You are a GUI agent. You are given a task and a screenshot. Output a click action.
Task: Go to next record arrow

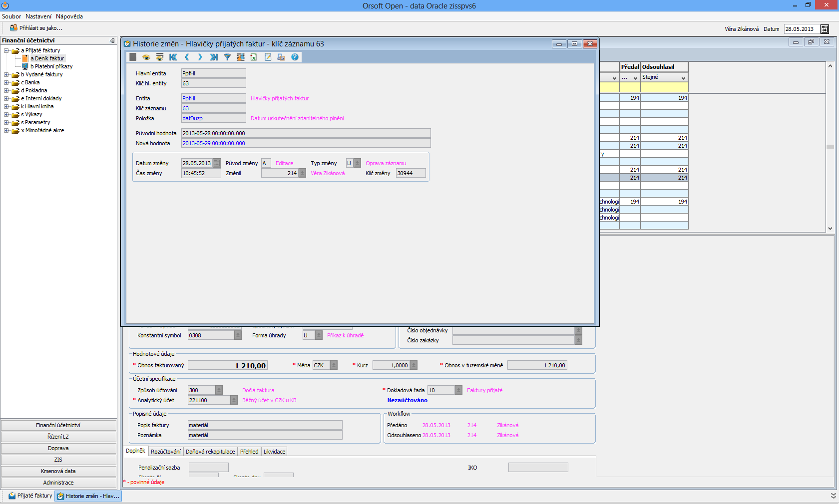coord(200,57)
